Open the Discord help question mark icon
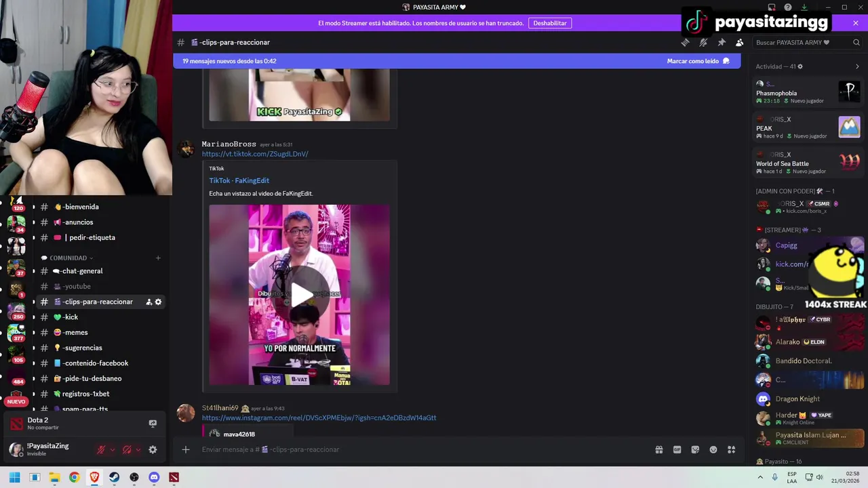 pos(788,7)
